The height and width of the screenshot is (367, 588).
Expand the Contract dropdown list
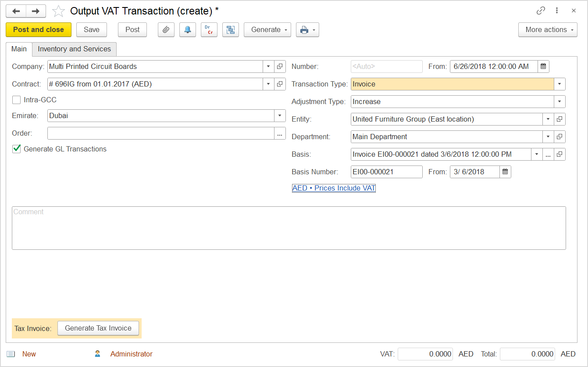point(268,84)
